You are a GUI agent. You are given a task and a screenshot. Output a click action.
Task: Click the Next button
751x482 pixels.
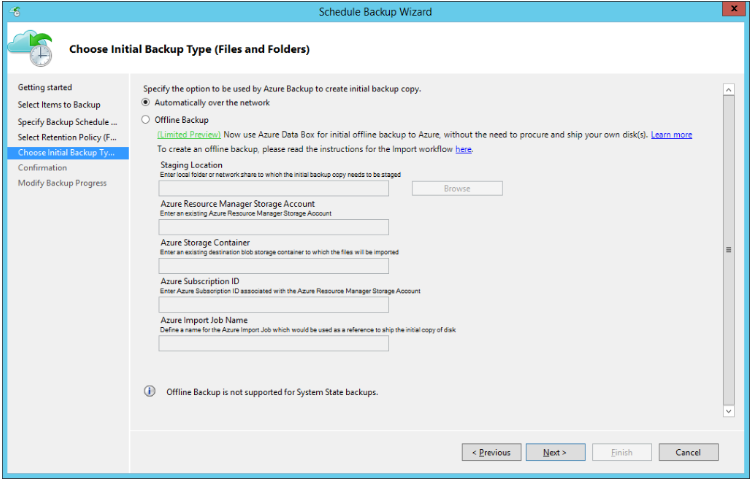coord(556,452)
